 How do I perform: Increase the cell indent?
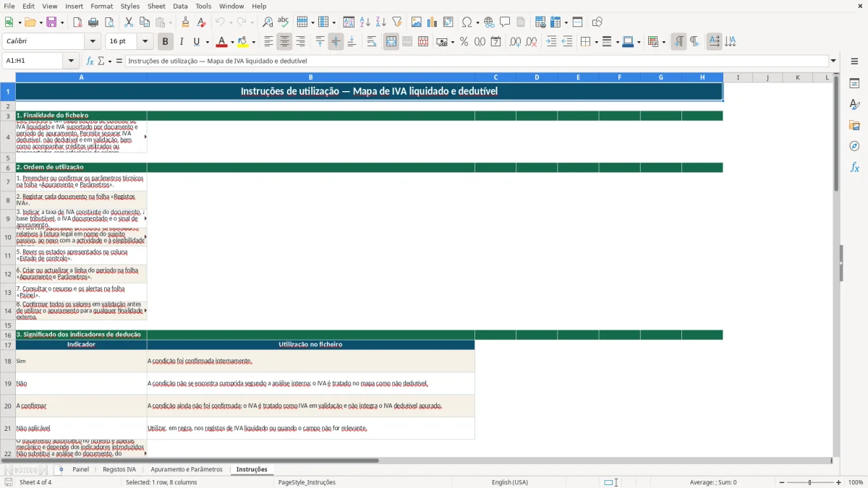coord(551,42)
